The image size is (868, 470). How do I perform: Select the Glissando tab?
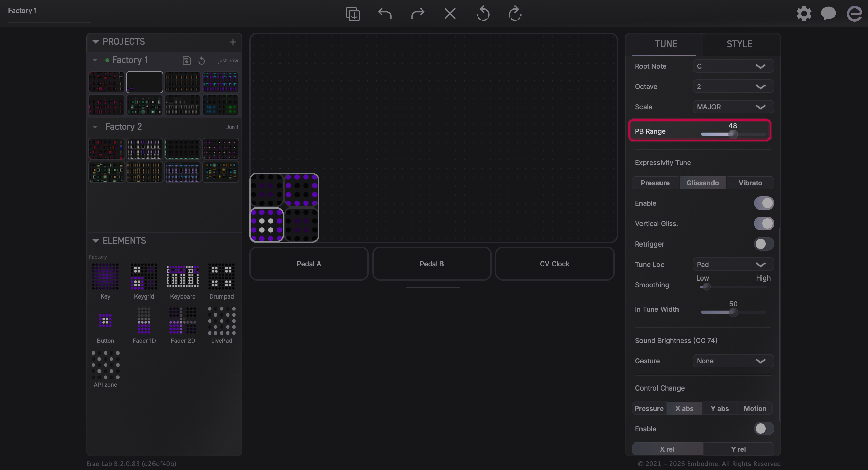703,183
